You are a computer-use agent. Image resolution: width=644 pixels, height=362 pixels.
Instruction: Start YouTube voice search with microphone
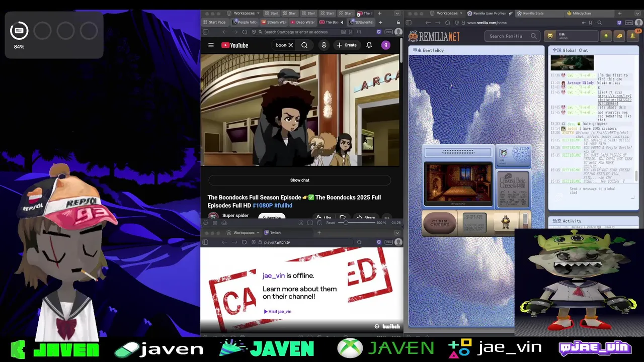coord(324,45)
